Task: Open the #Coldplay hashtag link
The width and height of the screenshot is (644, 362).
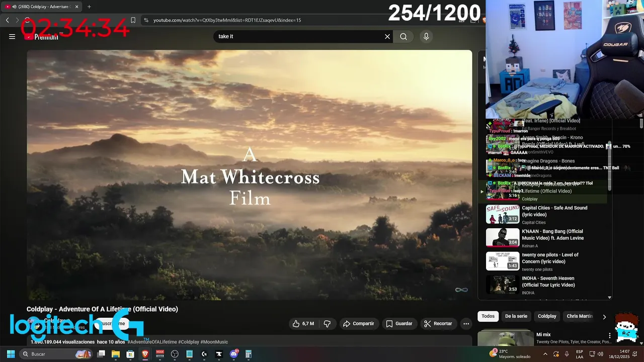Action: (x=189, y=342)
